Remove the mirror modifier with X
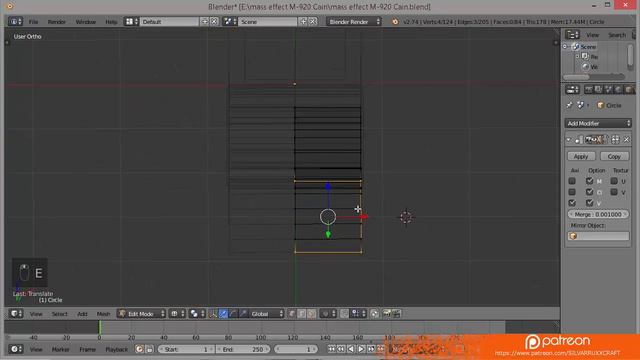 click(627, 140)
